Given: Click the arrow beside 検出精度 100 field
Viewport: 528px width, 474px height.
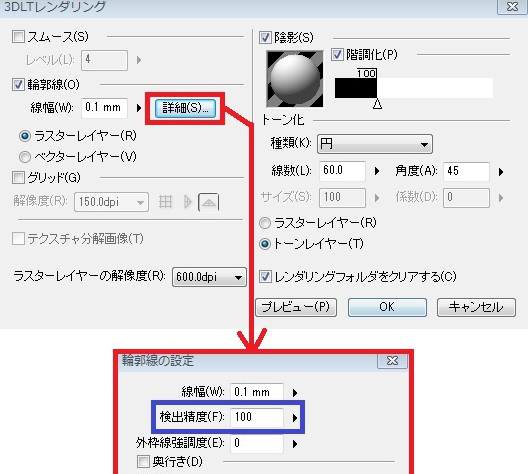Looking at the screenshot, I should pyautogui.click(x=295, y=418).
